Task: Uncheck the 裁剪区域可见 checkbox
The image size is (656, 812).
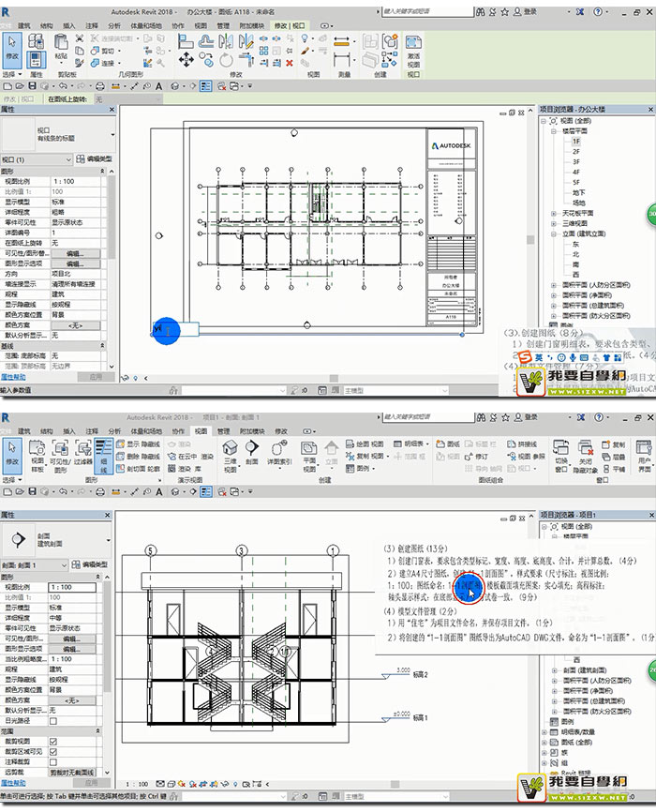Action: click(52, 752)
